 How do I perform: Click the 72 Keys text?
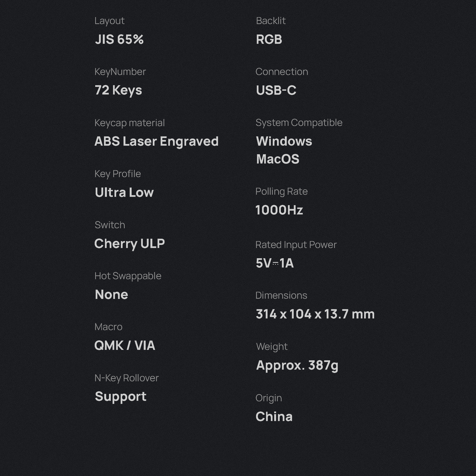[x=118, y=90]
